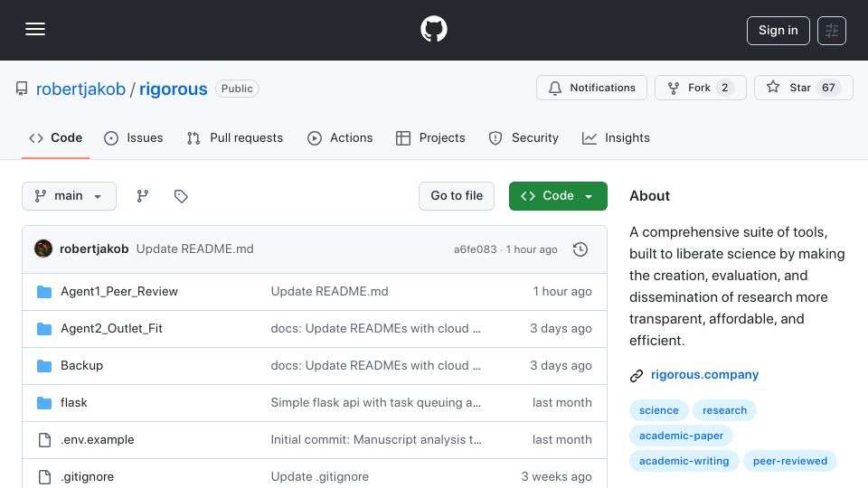868x488 pixels.
Task: Click the star icon
Action: click(x=773, y=87)
